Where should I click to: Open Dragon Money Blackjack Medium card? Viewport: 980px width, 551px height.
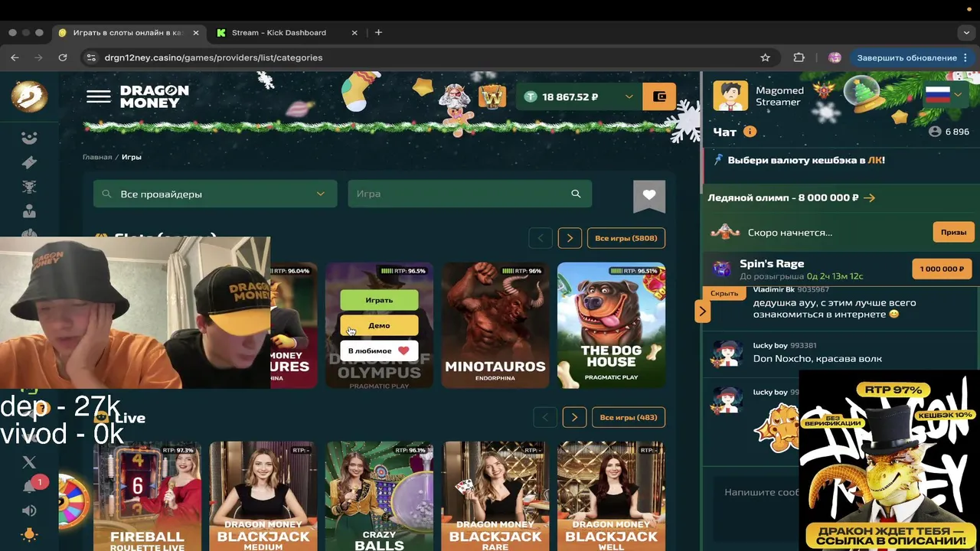pos(263,496)
